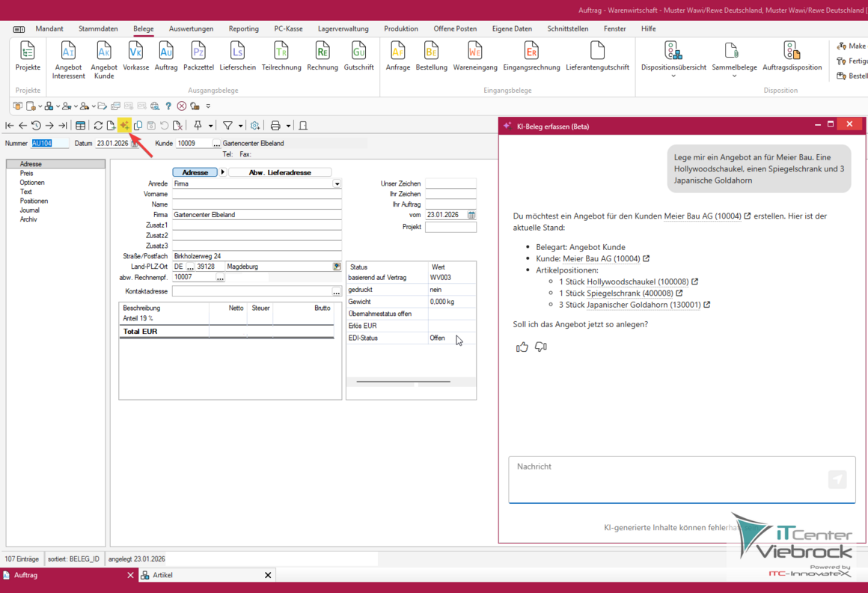Jump to the first record
The width and height of the screenshot is (868, 593).
click(x=10, y=126)
